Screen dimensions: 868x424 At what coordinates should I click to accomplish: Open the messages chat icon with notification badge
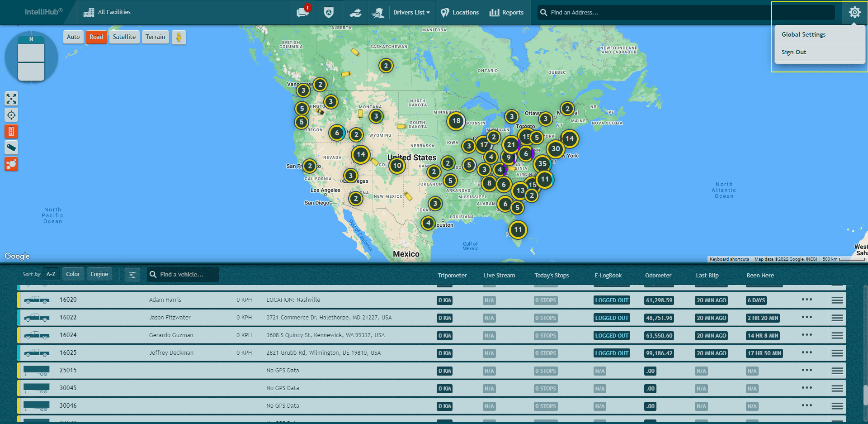303,12
